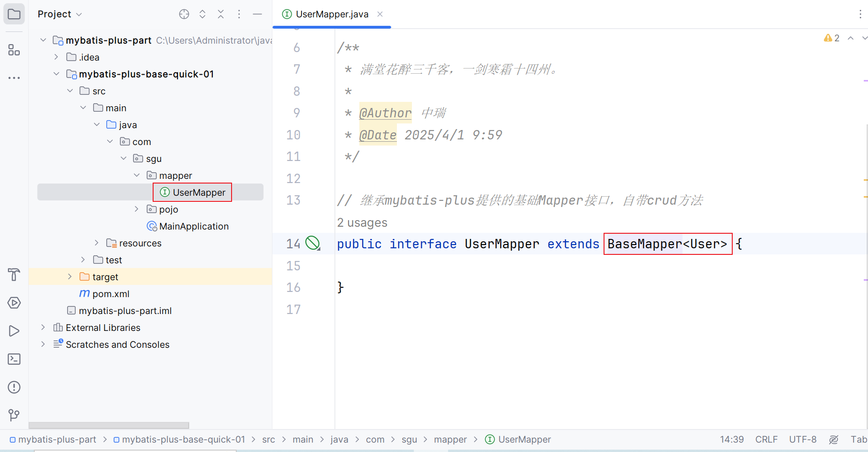Open the Project tool window folder icon

[x=14, y=14]
